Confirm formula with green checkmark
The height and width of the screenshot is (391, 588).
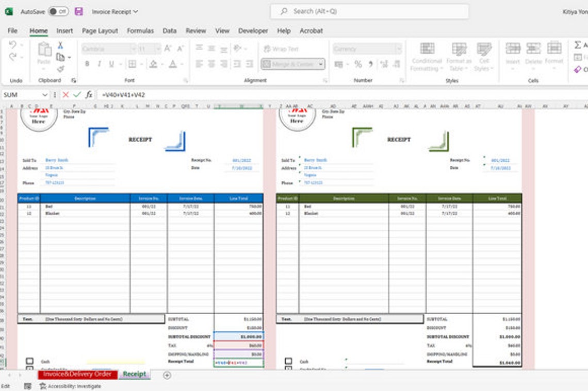point(77,95)
